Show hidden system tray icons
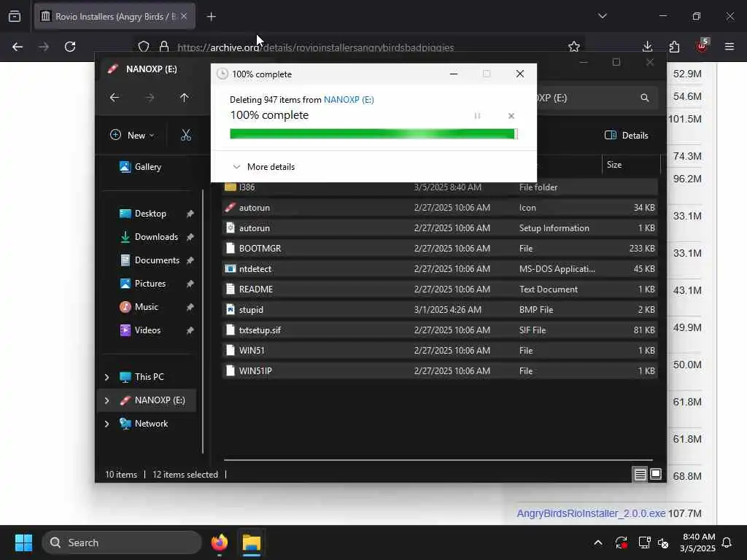The width and height of the screenshot is (747, 560). [598, 542]
